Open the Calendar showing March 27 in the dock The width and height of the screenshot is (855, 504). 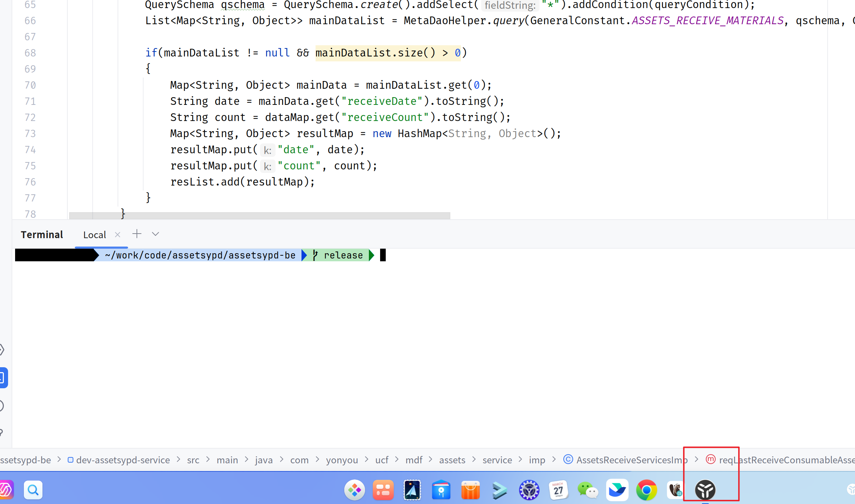click(x=558, y=490)
